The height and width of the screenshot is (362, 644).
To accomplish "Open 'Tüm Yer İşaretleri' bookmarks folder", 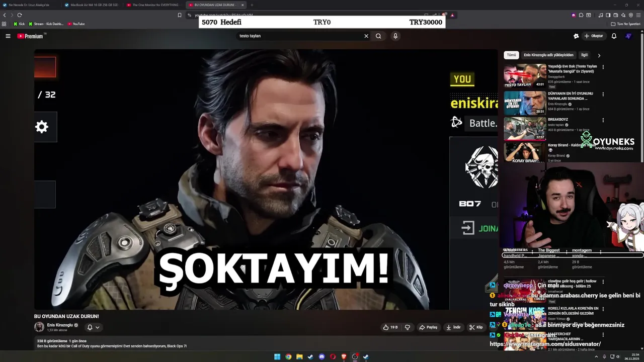I will [625, 24].
